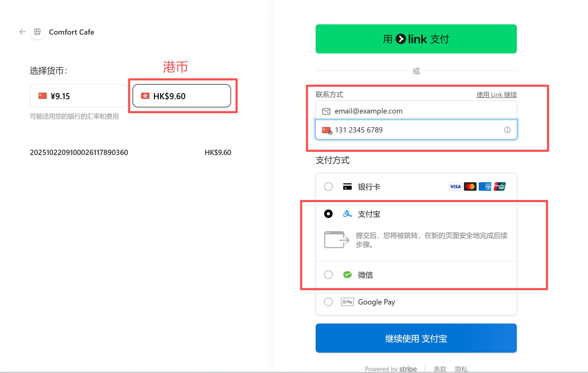Click the Mastercard brand icon
Image resolution: width=588 pixels, height=373 pixels.
[x=470, y=186]
